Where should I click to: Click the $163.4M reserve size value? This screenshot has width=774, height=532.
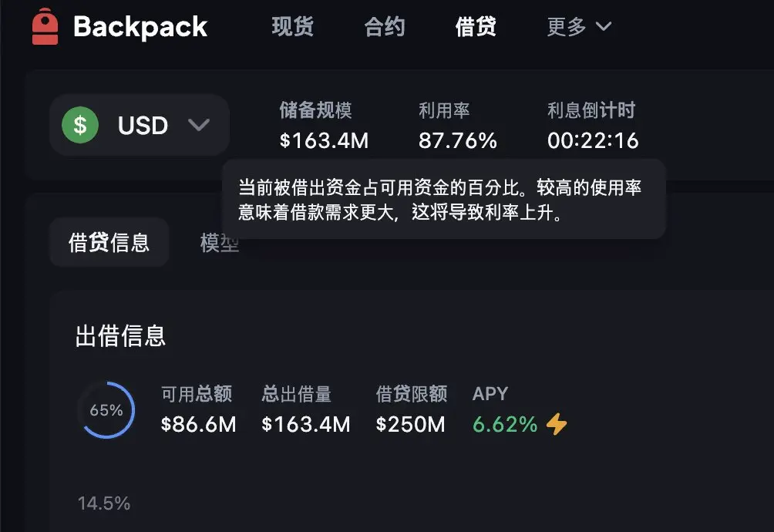tap(324, 140)
